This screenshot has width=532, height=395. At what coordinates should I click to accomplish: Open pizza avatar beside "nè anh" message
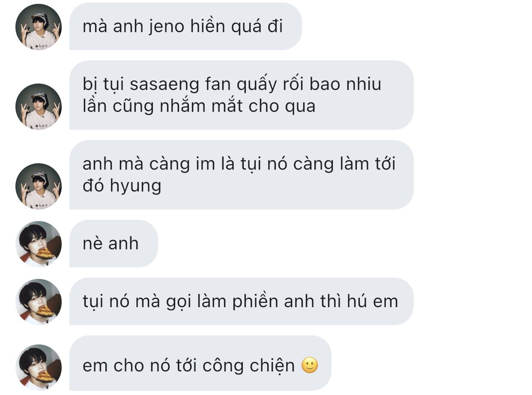tap(39, 244)
